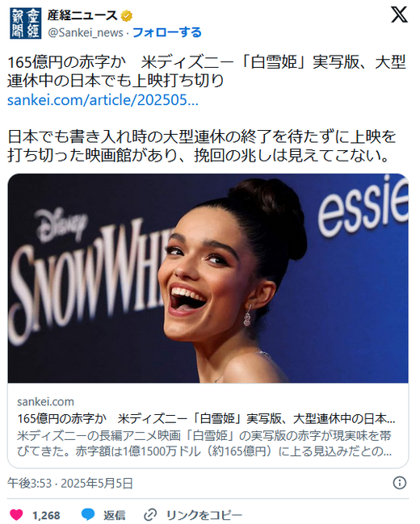
Task: Click the sankei.com domain in the card
Action: (45, 401)
